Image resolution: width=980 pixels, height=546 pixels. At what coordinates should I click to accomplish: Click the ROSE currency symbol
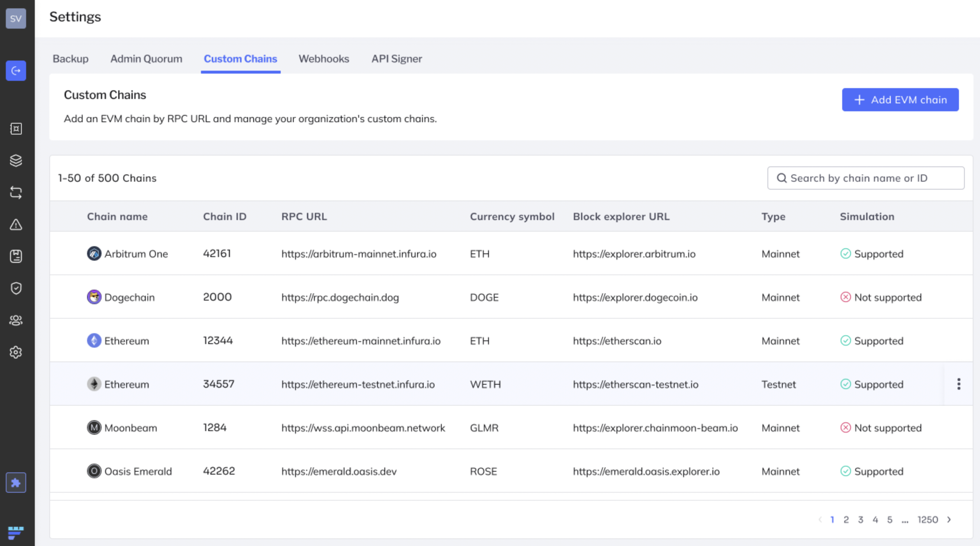(483, 471)
